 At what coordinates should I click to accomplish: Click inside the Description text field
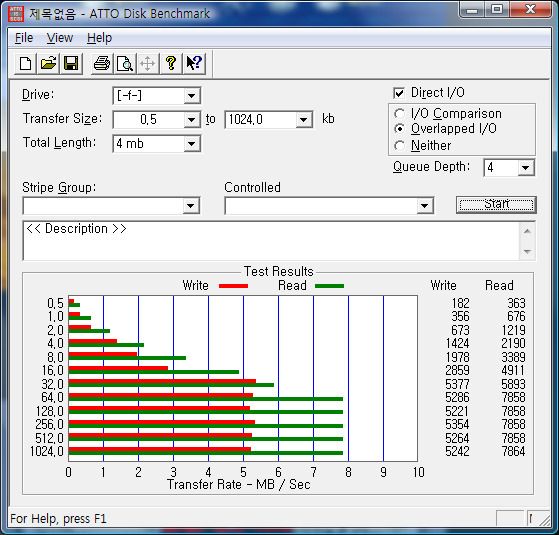271,241
